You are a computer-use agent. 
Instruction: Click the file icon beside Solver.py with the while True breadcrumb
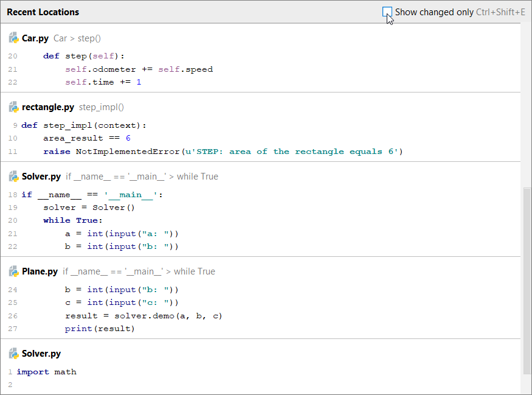click(13, 177)
